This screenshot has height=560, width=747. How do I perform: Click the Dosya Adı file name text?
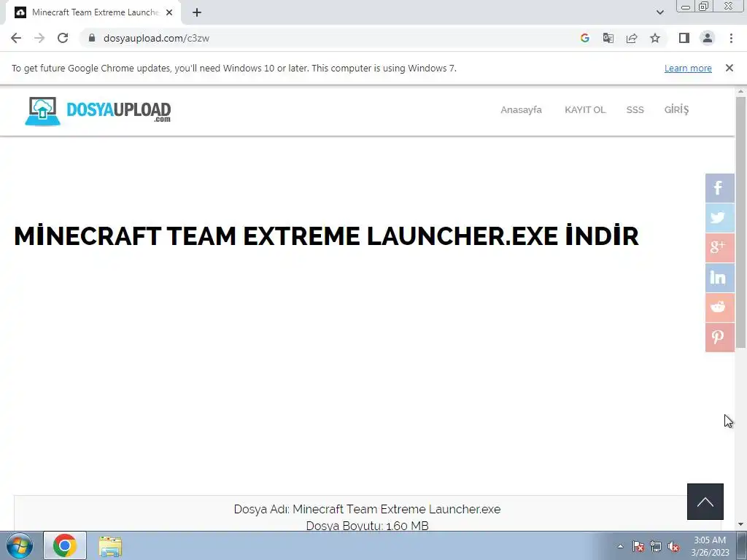[x=367, y=509]
